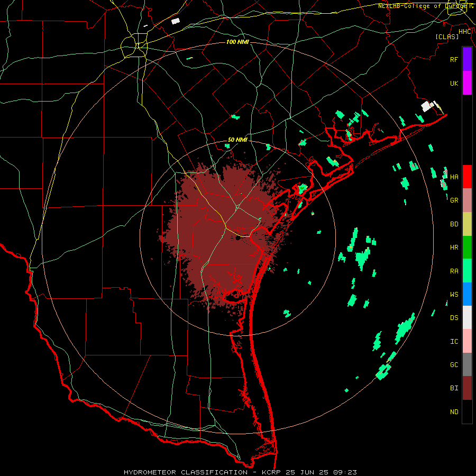Click the BI dark red legend swatch
The image size is (476, 476).
pos(467,388)
